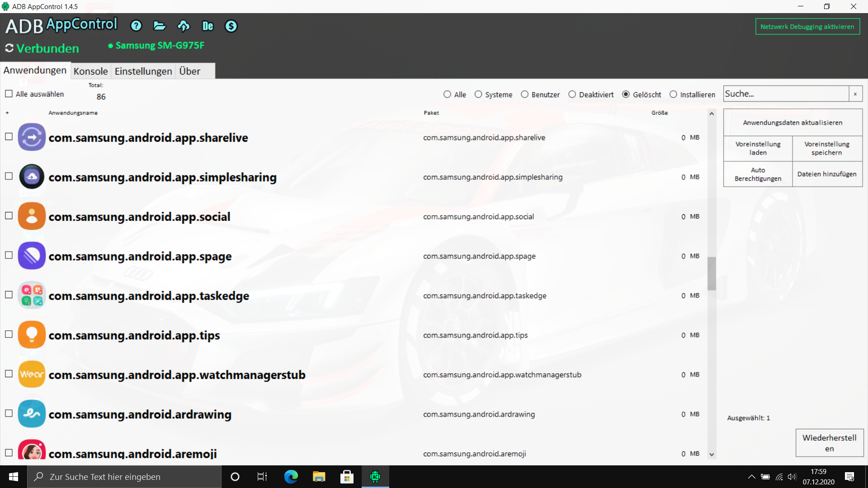This screenshot has height=488, width=868.
Task: Click the list scroll-up arrow
Action: [x=712, y=113]
